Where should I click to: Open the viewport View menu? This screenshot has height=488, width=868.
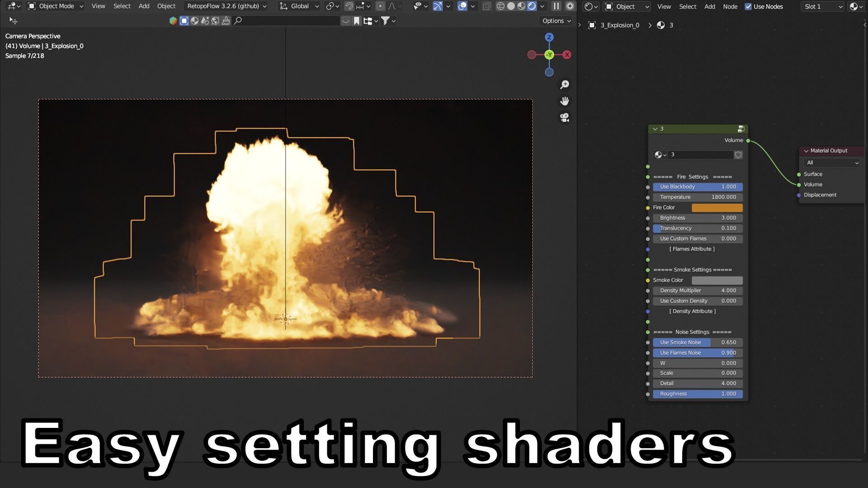tap(98, 6)
